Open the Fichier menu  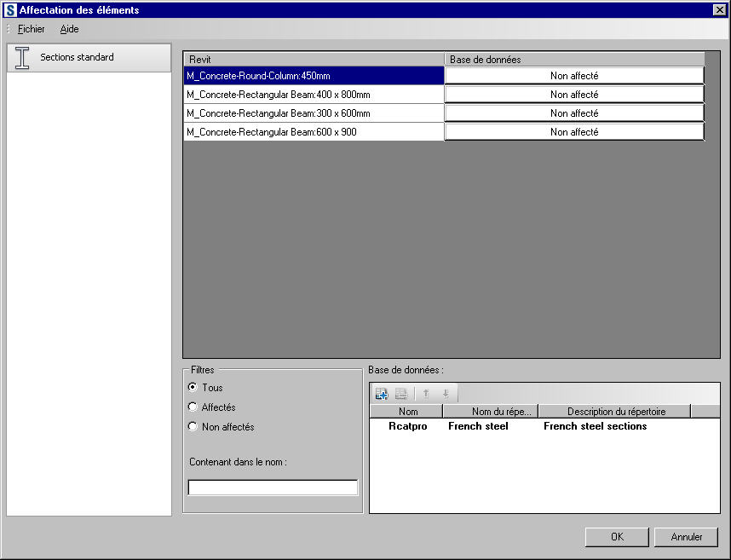(32, 29)
